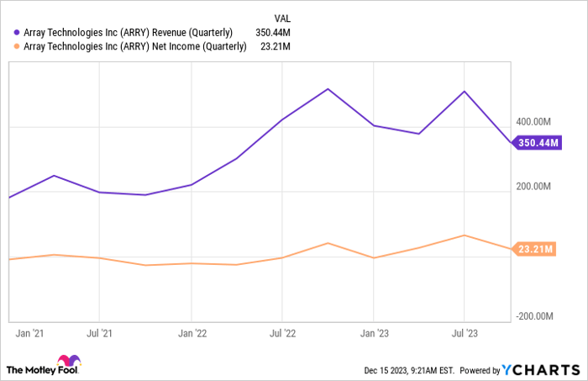Click the Jul '21 x-axis label
The image size is (588, 381).
coord(99,333)
